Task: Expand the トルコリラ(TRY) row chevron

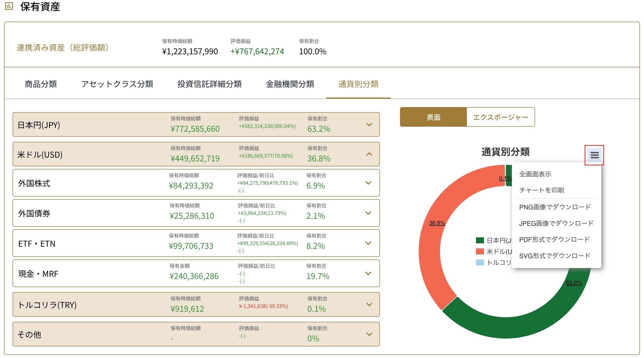Action: pos(369,304)
